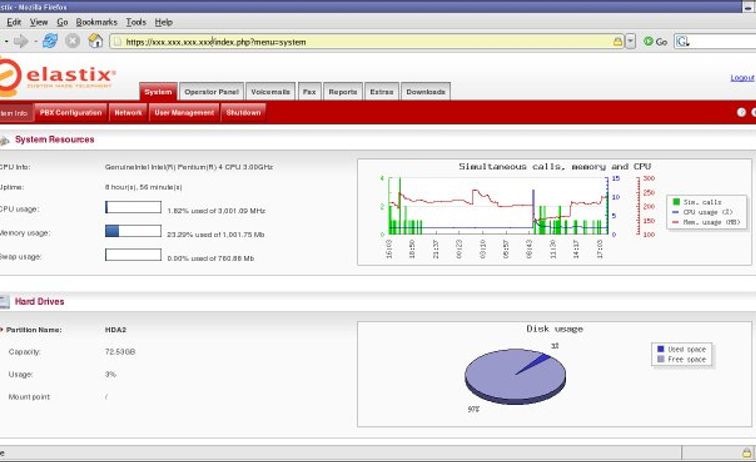Open the Voicemails tab
756x462 pixels.
coord(270,92)
